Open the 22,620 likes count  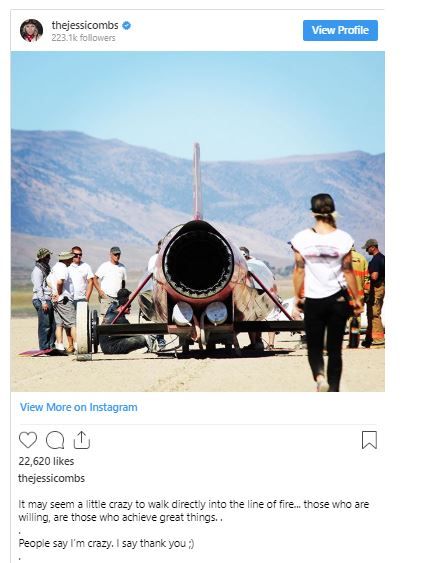46,461
